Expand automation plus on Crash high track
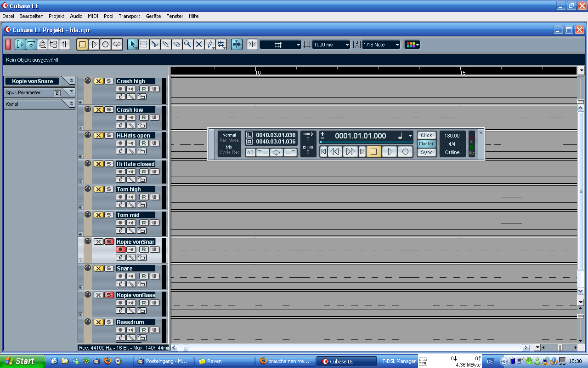588x368 pixels. coord(80,102)
